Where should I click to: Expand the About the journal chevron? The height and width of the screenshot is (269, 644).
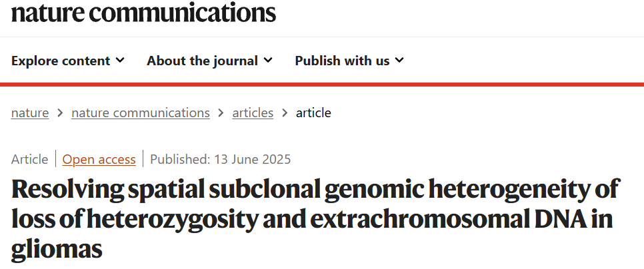pyautogui.click(x=268, y=61)
